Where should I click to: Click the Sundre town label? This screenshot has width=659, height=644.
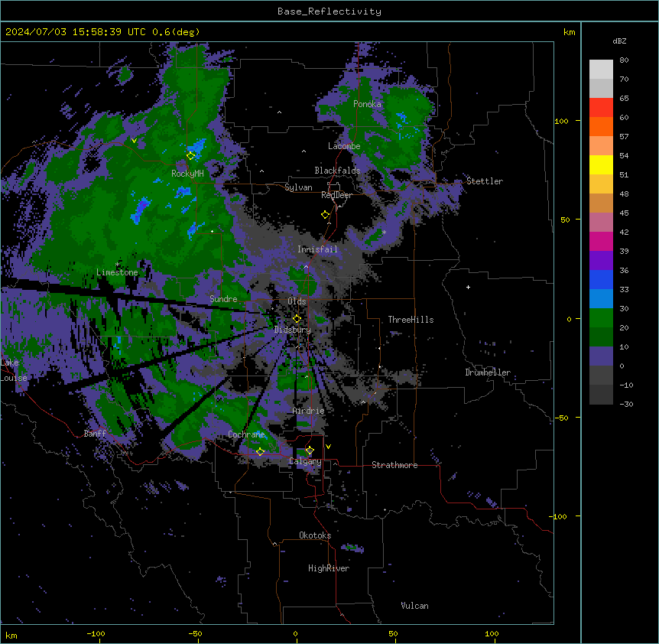[x=223, y=299]
